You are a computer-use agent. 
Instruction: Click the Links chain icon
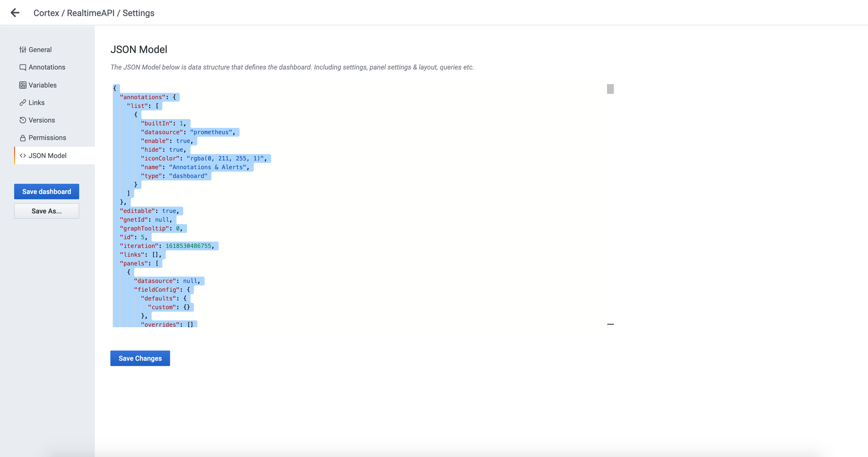tap(23, 103)
